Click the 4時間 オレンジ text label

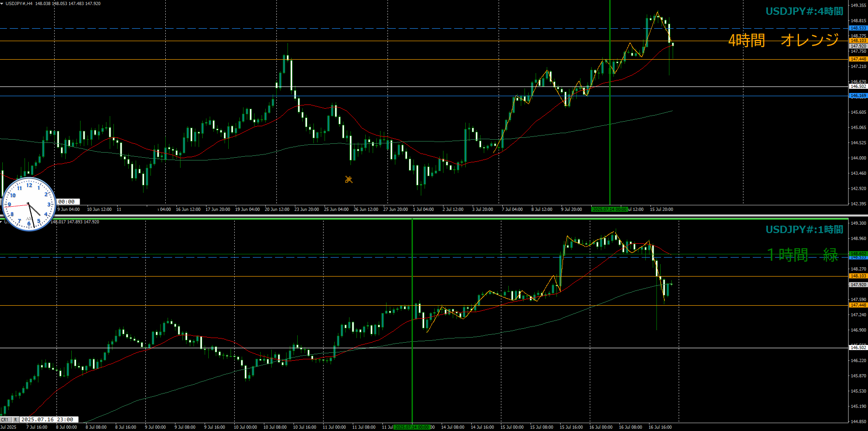(x=783, y=40)
